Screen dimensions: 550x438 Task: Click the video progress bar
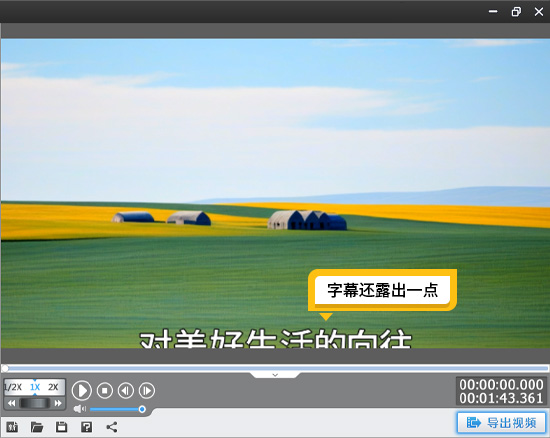pos(275,368)
